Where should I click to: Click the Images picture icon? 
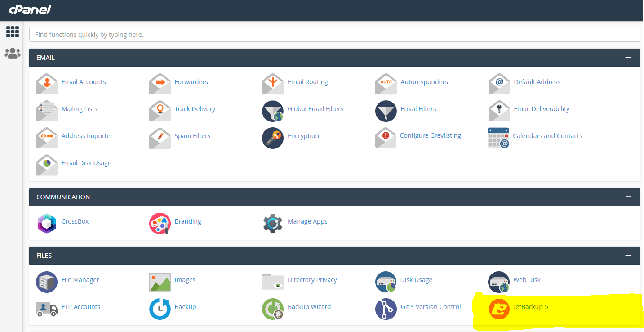(x=160, y=282)
